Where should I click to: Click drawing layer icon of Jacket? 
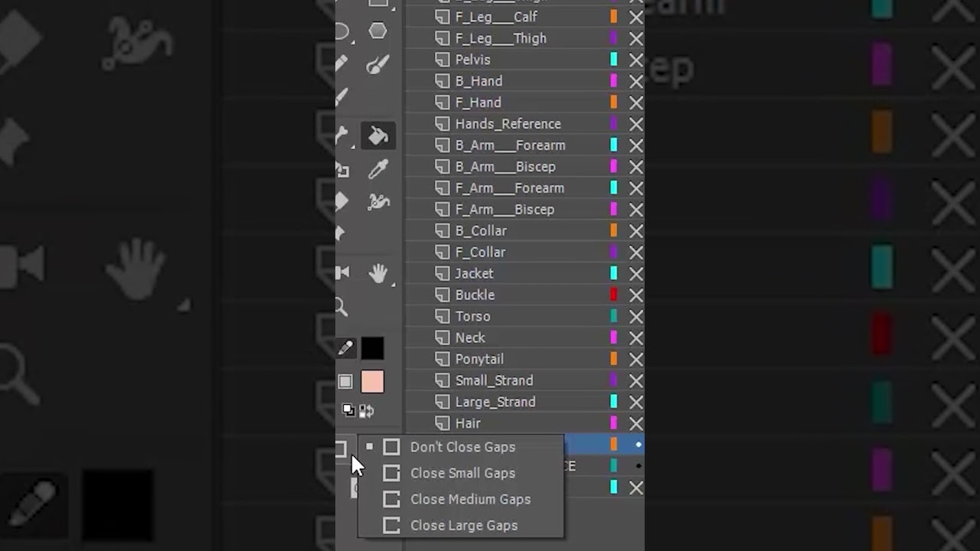point(443,273)
